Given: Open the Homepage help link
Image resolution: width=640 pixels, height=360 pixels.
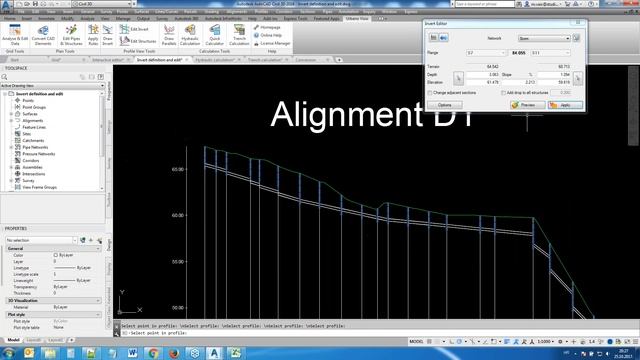Looking at the screenshot, I should (x=267, y=27).
